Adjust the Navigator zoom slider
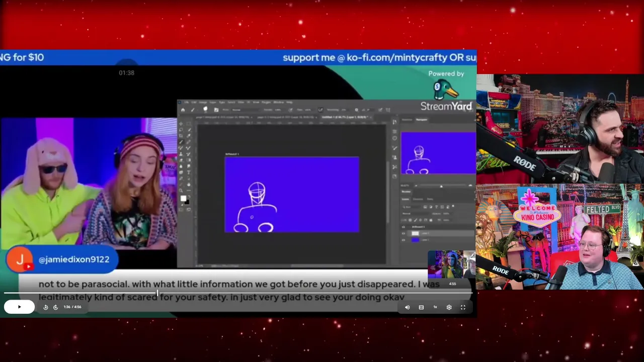Viewport: 644px width, 362px height. 441,187
